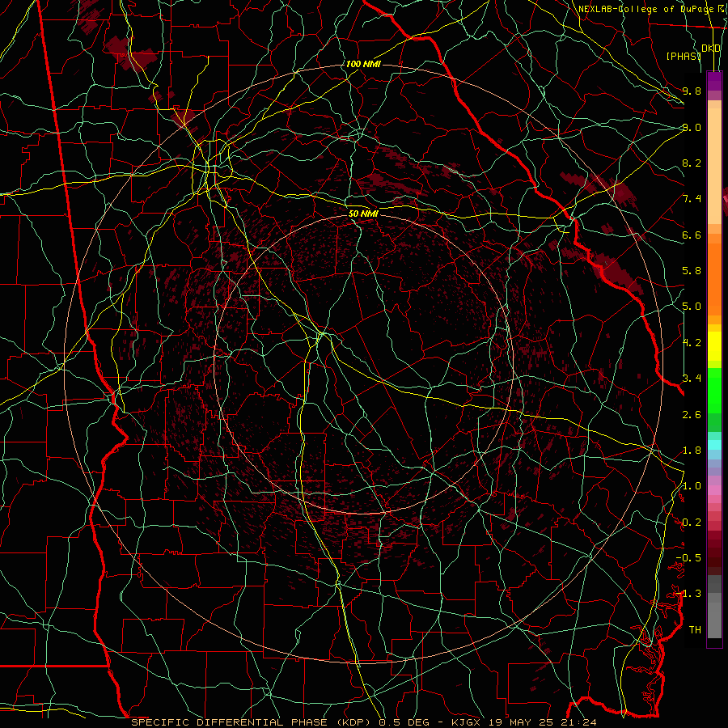Screen dimensions: 728x728
Task: Click the -0.5 value on color scale
Action: 688,558
